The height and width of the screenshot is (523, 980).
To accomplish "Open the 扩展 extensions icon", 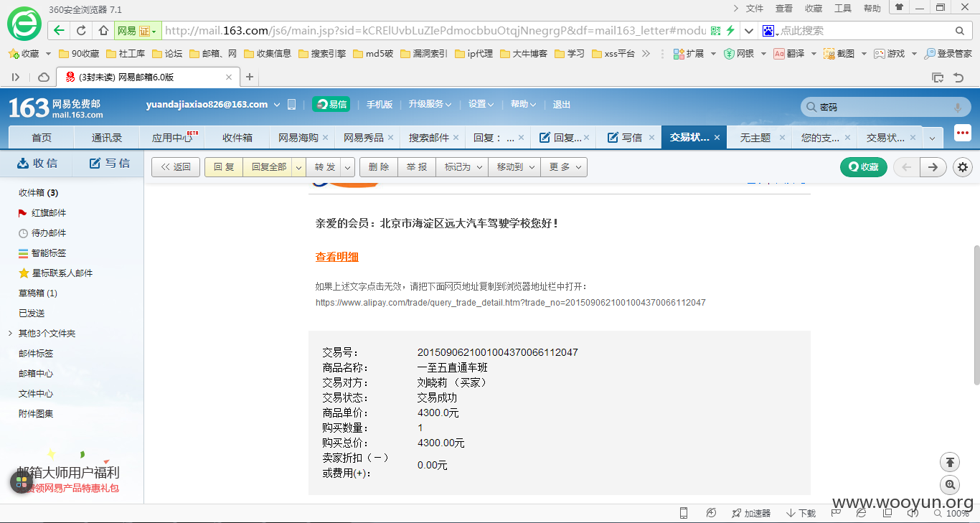I will 679,54.
